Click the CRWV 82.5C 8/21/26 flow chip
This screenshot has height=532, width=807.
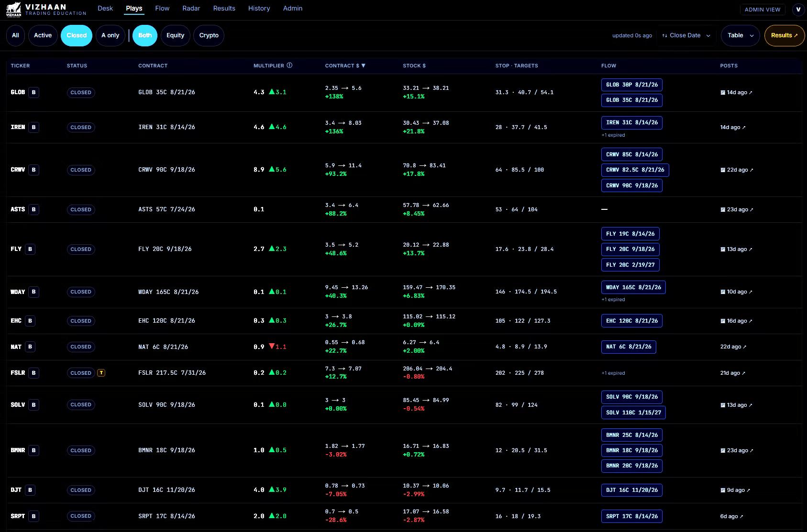635,170
